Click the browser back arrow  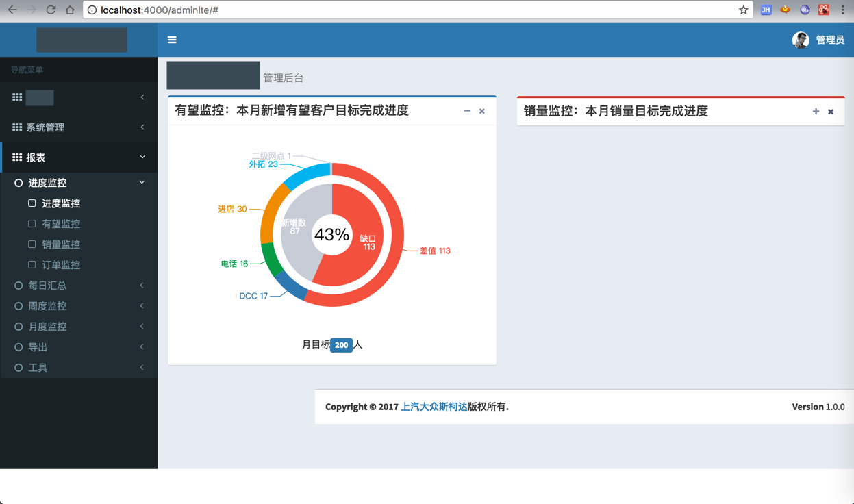click(x=12, y=10)
